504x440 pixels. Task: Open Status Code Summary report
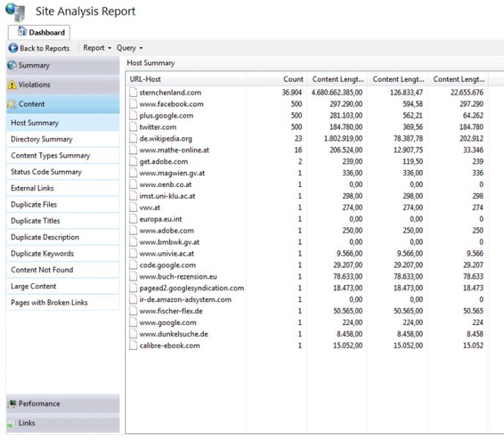[x=63, y=172]
